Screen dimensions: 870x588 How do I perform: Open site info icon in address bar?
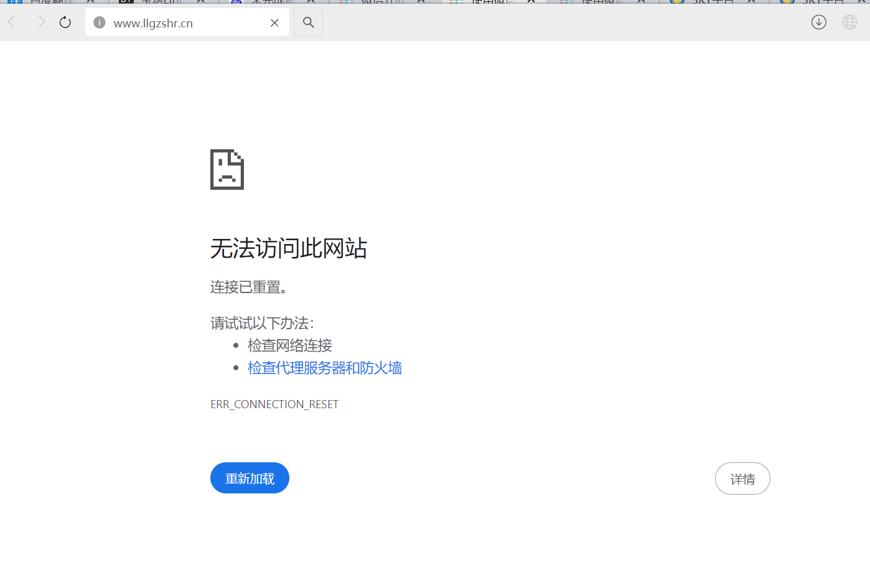click(x=99, y=22)
